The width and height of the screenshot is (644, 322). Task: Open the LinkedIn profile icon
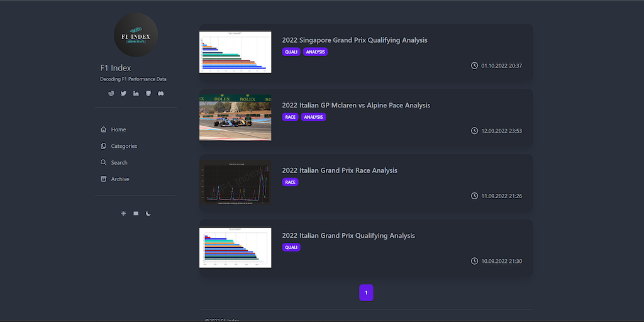(136, 93)
